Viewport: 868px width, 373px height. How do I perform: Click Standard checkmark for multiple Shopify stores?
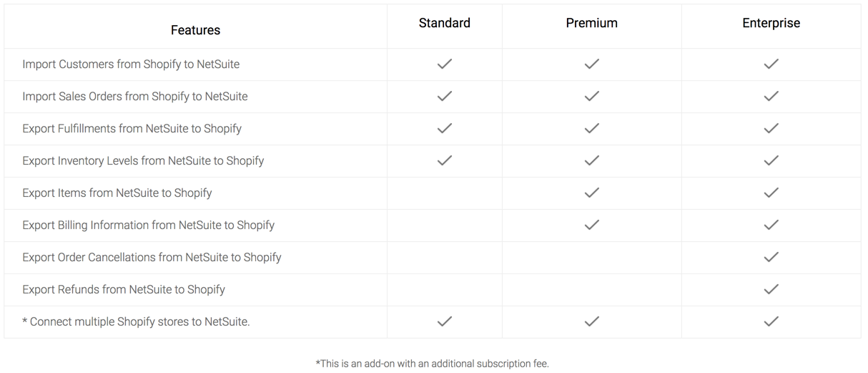pyautogui.click(x=445, y=321)
